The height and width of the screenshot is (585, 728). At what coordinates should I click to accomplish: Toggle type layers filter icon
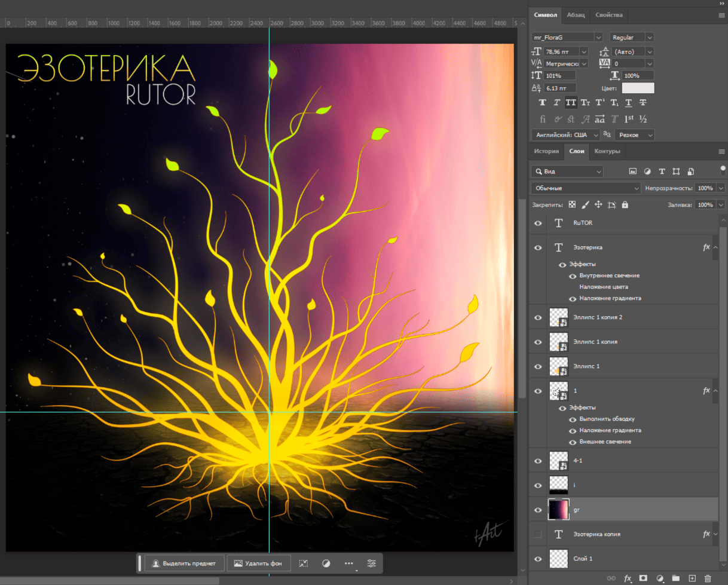[662, 171]
